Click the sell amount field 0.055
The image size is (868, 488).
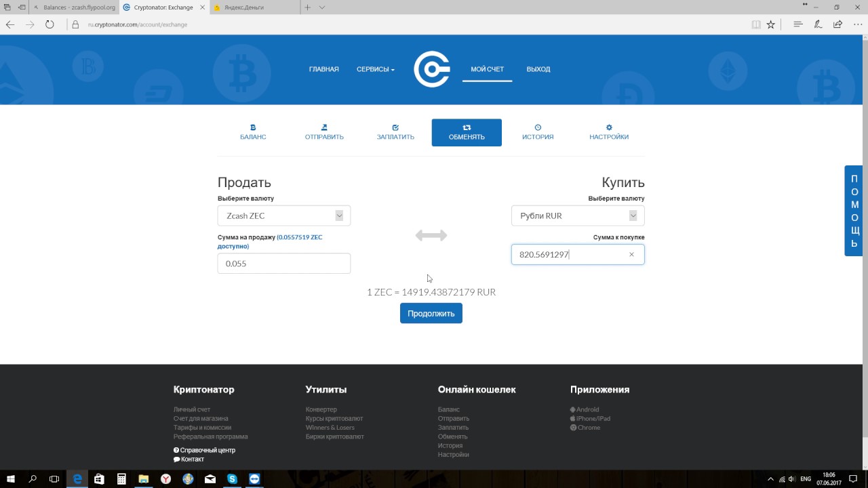284,263
